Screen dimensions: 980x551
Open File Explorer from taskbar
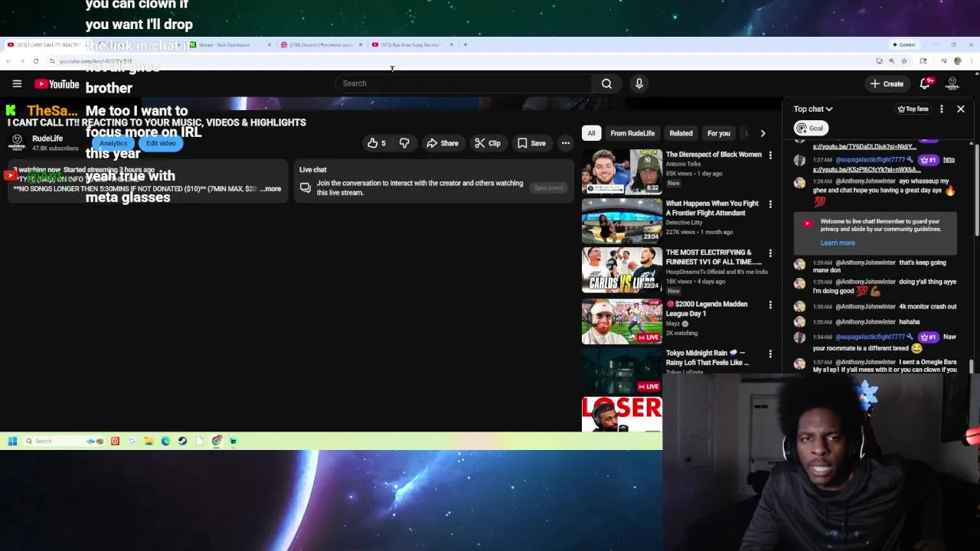149,441
